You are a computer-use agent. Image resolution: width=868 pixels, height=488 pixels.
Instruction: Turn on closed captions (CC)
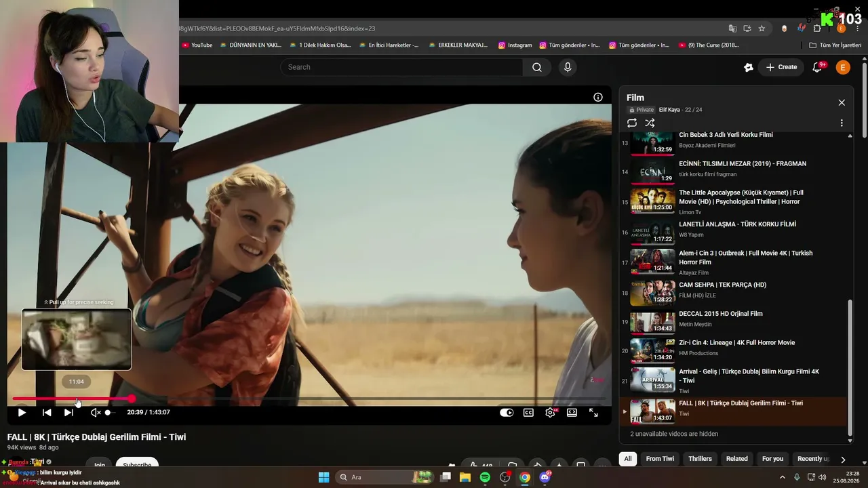(528, 412)
